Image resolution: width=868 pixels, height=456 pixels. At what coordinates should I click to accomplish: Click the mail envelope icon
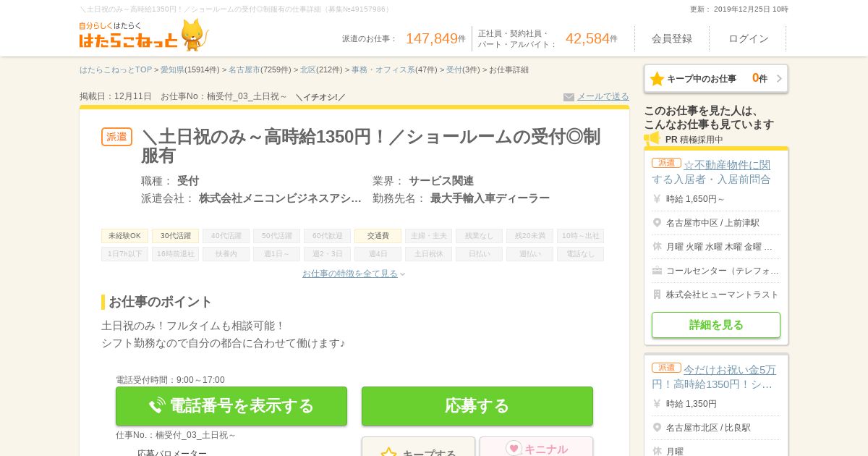point(569,97)
